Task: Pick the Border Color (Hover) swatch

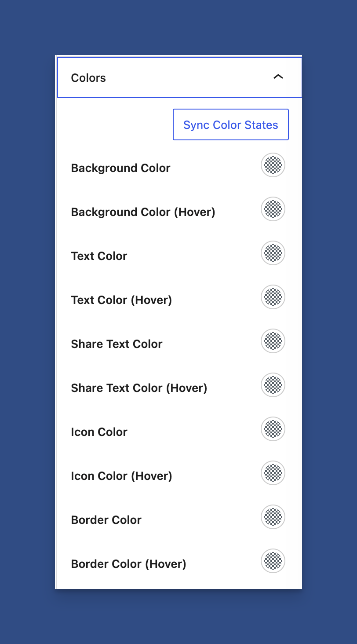Action: [x=273, y=561]
